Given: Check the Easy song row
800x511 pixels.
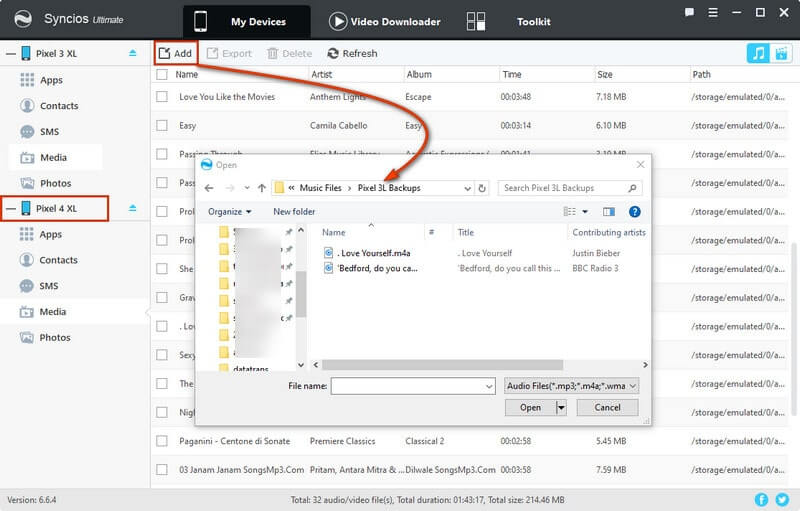Looking at the screenshot, I should click(162, 125).
